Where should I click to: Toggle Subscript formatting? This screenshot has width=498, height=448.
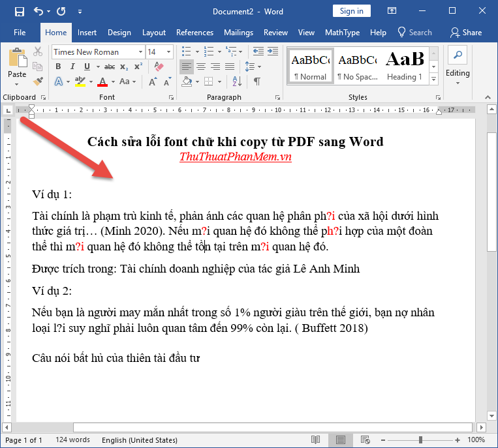(x=124, y=67)
